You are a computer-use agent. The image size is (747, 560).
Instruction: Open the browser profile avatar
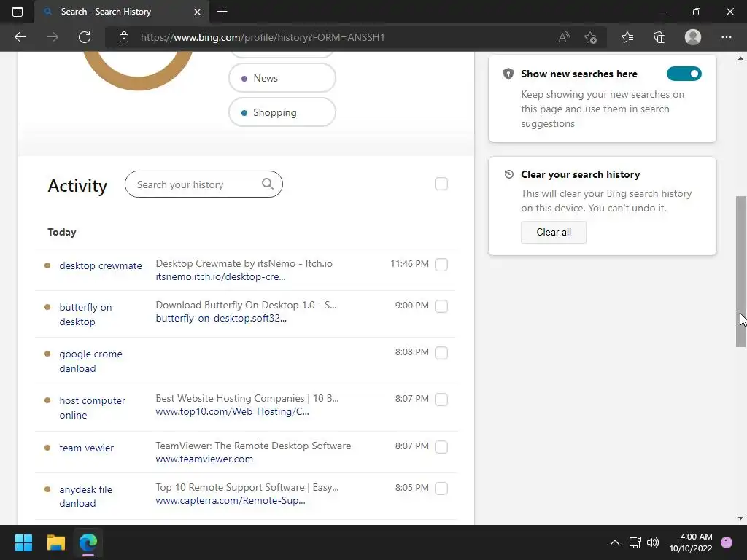point(693,37)
